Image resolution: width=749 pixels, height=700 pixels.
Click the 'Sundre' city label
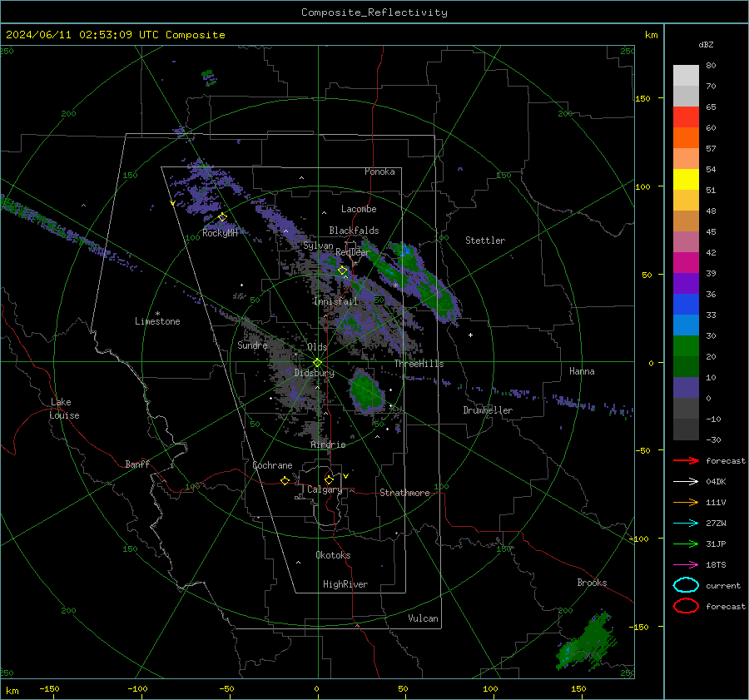point(252,345)
